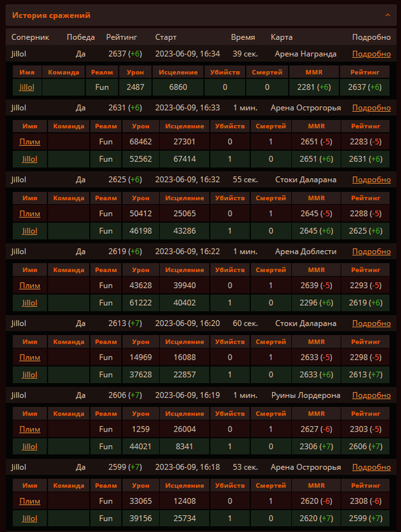Open Jillol profile with damage 46198
The height and width of the screenshot is (532, 401).
[30, 231]
